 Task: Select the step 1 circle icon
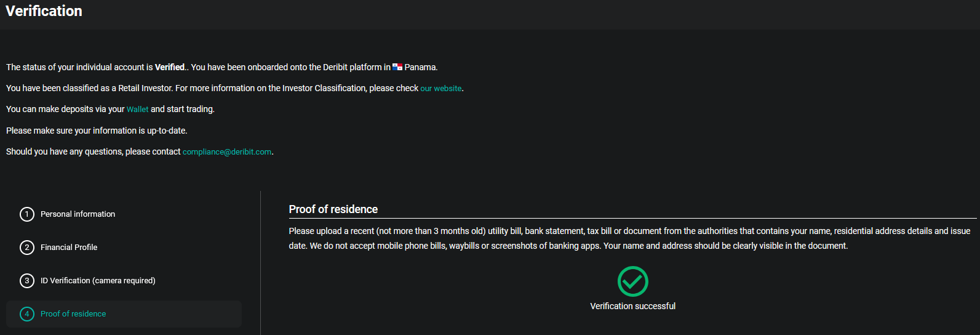(27, 214)
